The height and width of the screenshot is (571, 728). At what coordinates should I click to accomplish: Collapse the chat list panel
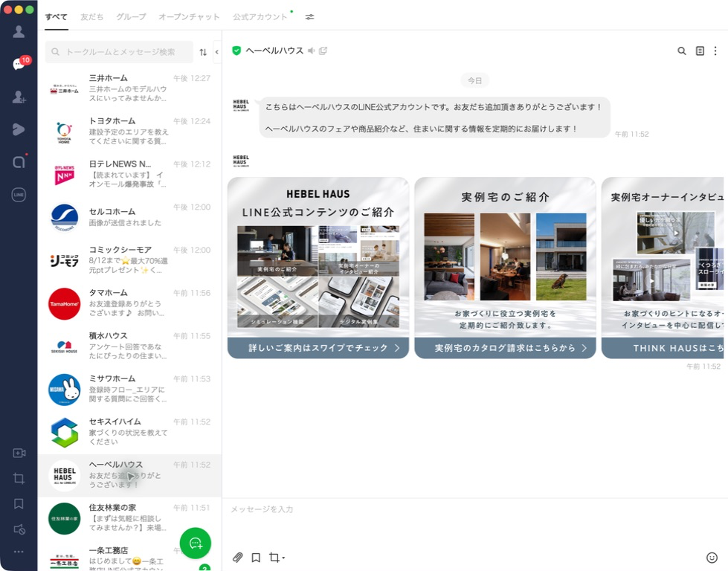pyautogui.click(x=217, y=52)
